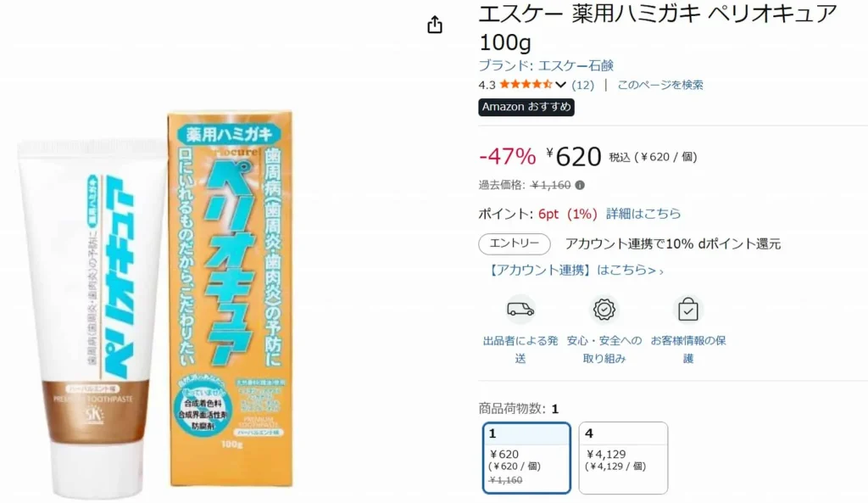Click the エントリー button
This screenshot has height=503, width=868.
point(515,243)
